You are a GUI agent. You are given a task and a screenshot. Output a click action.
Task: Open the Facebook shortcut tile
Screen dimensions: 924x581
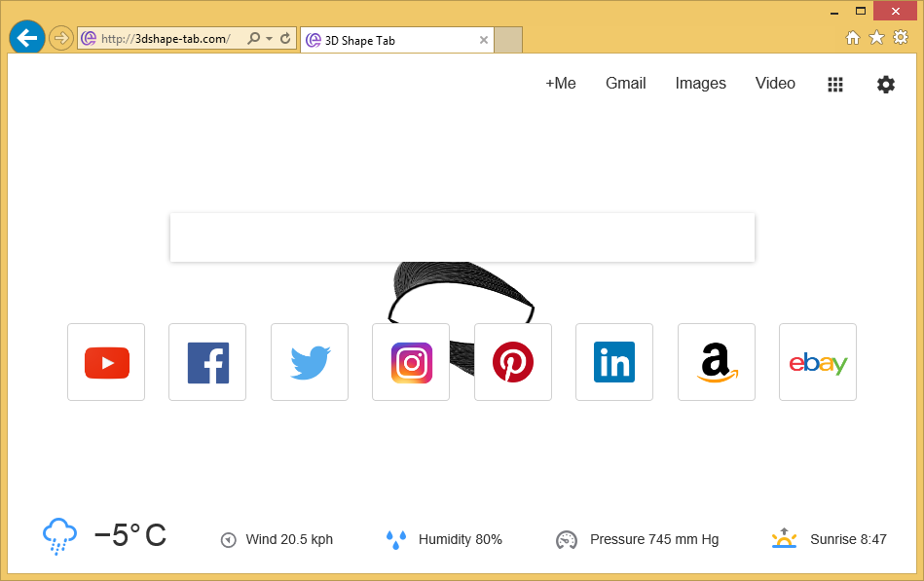click(207, 362)
